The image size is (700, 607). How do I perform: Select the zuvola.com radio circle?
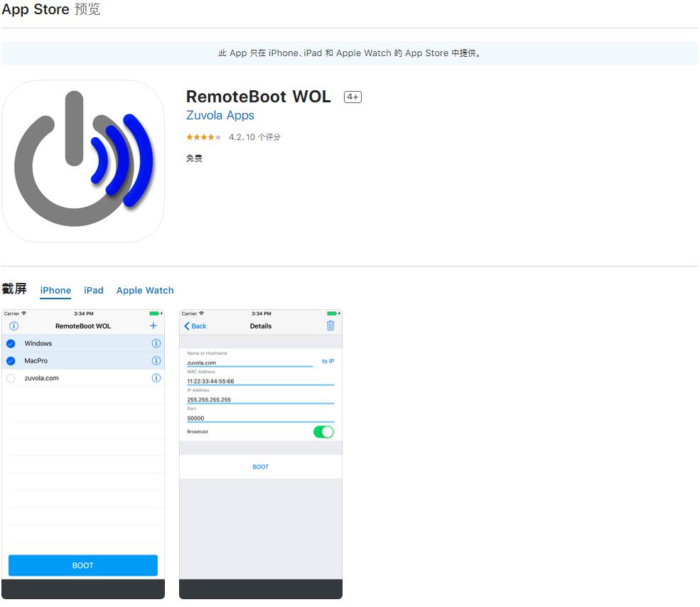(11, 378)
